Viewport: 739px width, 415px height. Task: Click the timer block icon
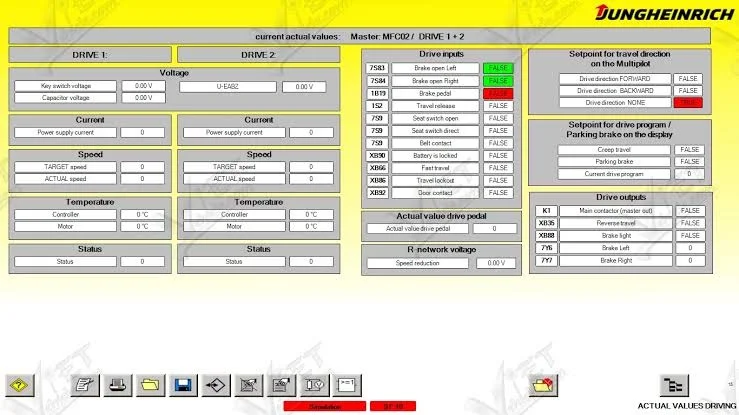[x=314, y=385]
